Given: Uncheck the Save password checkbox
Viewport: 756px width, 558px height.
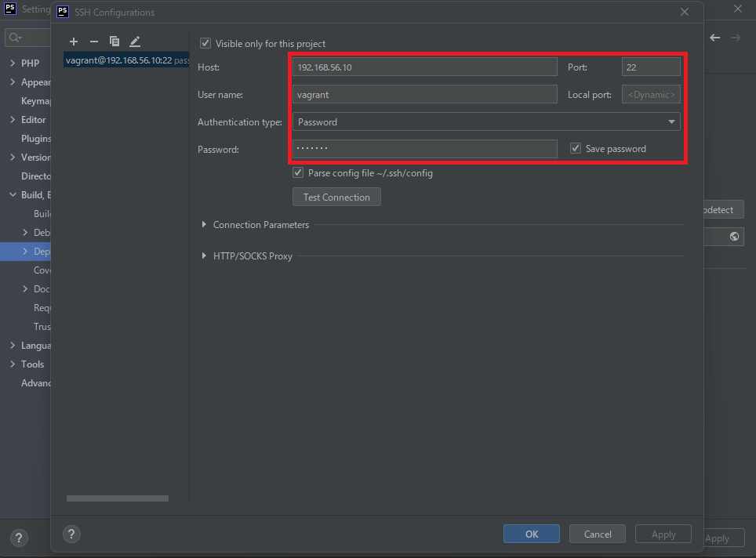Looking at the screenshot, I should (576, 149).
